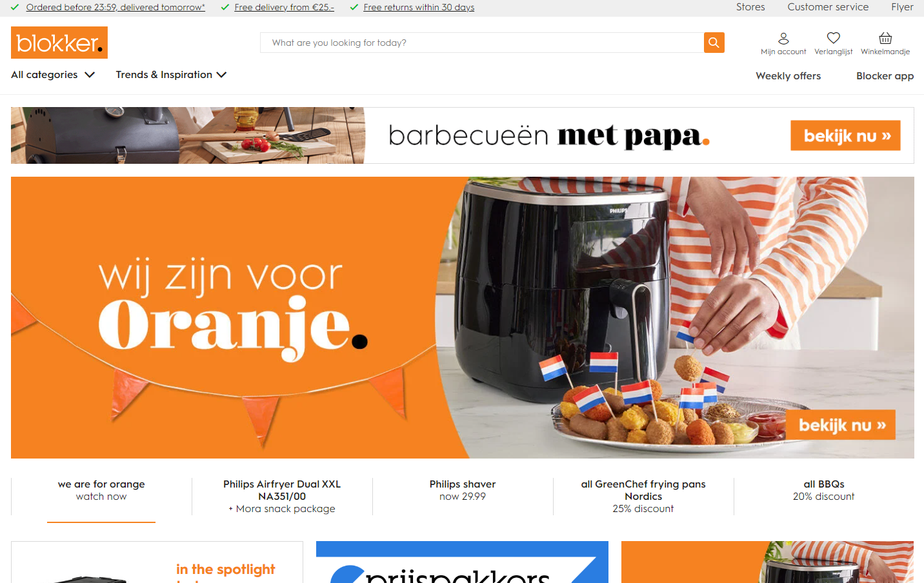Open the Weekly offers page

coord(788,76)
